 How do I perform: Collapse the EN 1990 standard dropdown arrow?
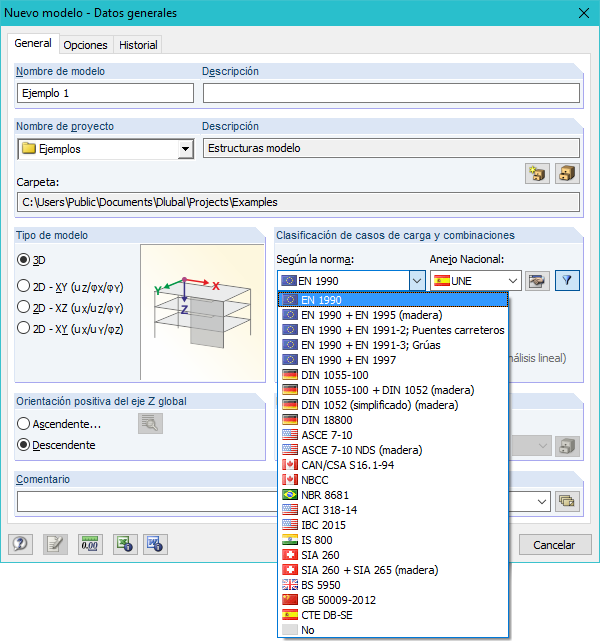tap(416, 281)
